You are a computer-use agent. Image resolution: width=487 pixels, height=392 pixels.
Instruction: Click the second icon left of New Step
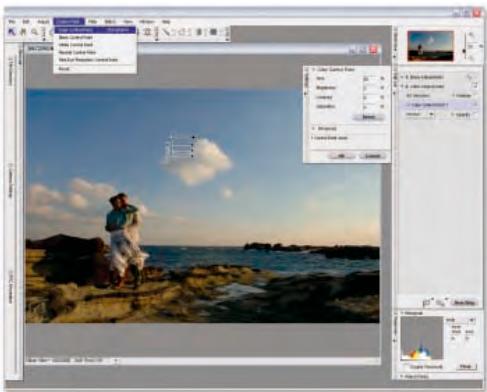point(441,303)
